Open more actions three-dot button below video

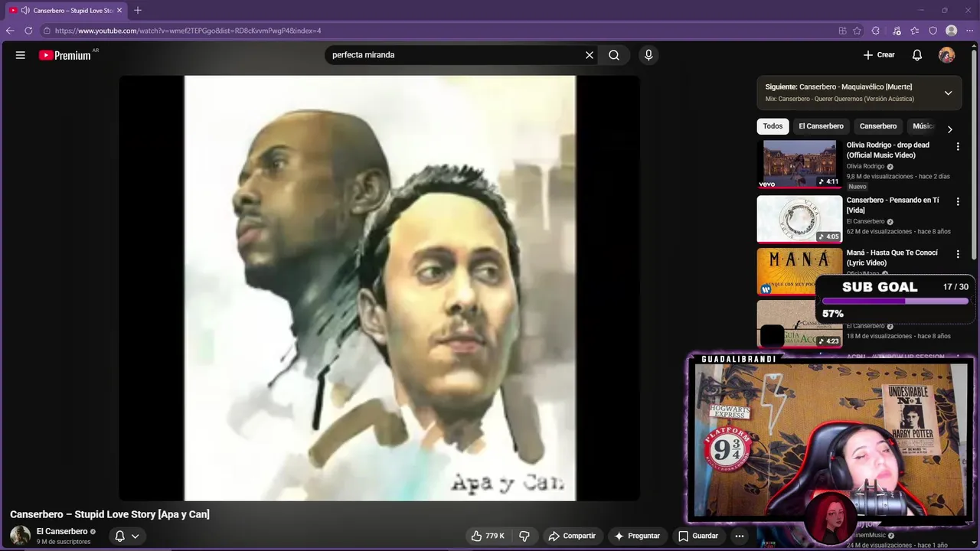point(740,536)
